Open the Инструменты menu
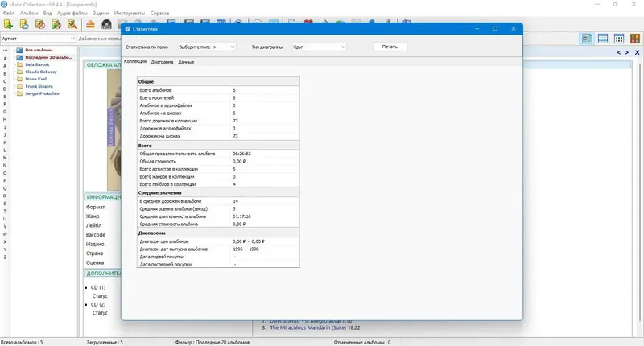The image size is (644, 346). (x=130, y=13)
